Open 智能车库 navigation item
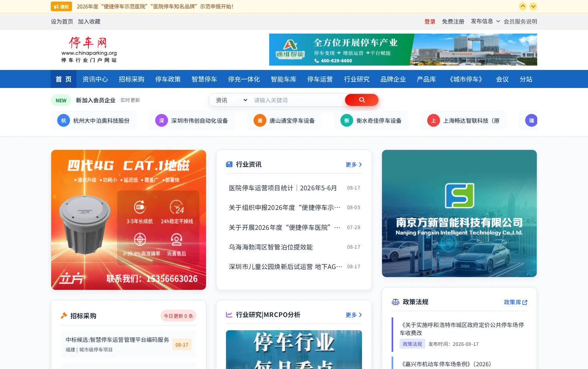 [284, 79]
